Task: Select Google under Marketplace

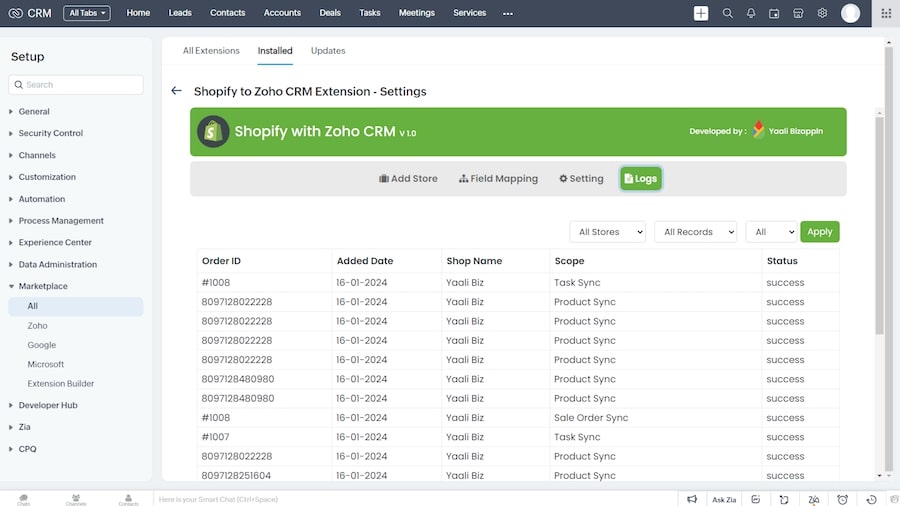Action: [41, 345]
